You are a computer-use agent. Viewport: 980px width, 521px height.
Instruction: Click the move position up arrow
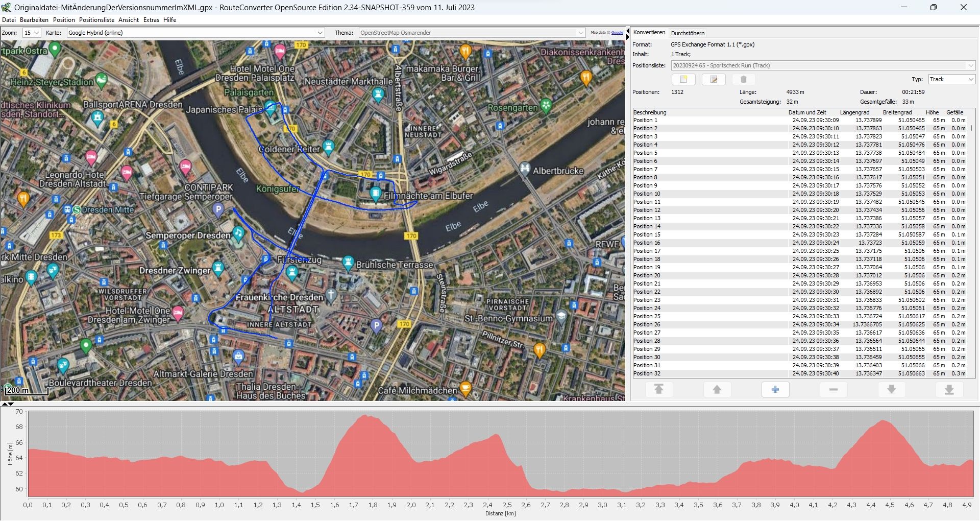coord(717,390)
